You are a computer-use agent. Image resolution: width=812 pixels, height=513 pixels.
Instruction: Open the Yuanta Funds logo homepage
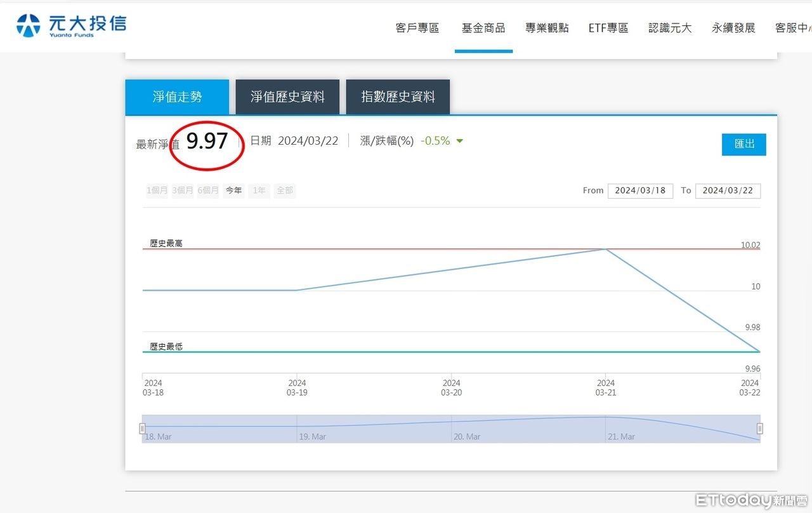coord(72,25)
